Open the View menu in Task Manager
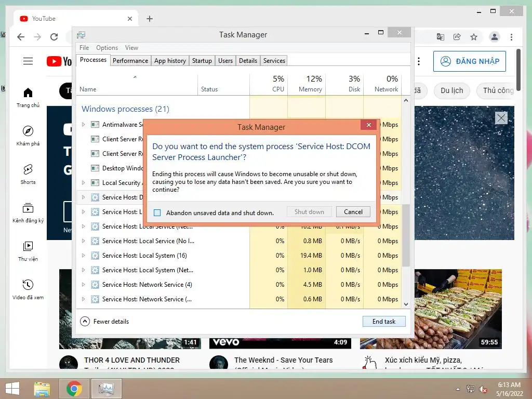 click(x=131, y=48)
